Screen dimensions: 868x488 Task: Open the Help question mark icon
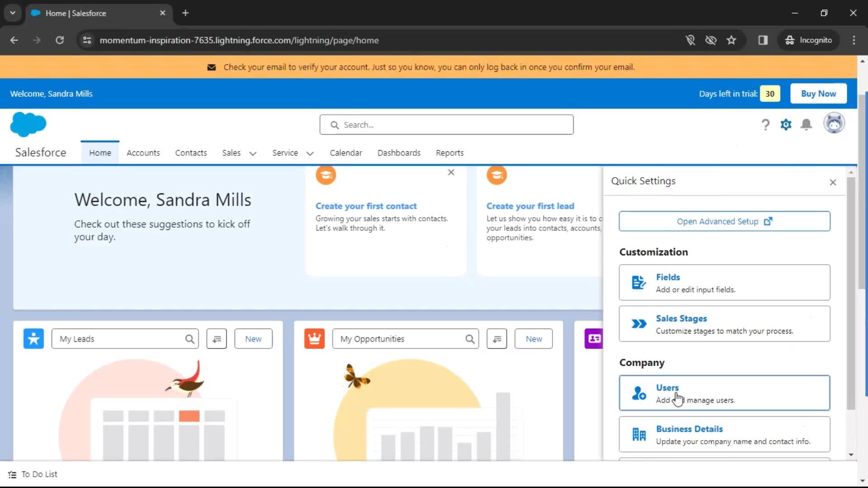tap(765, 125)
